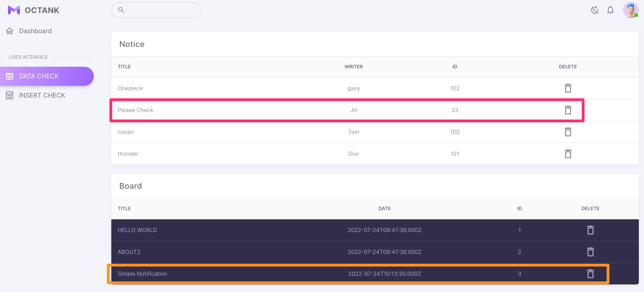Click the delete icon for 'Onepiece'
Viewport: 644px width, 292px height.
tap(568, 88)
